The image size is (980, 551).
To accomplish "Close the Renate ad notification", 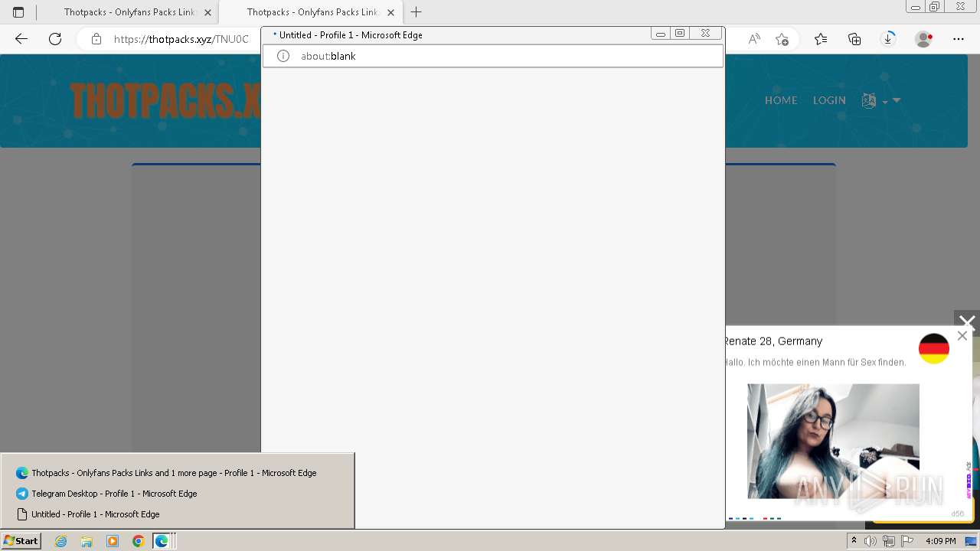I will (962, 335).
